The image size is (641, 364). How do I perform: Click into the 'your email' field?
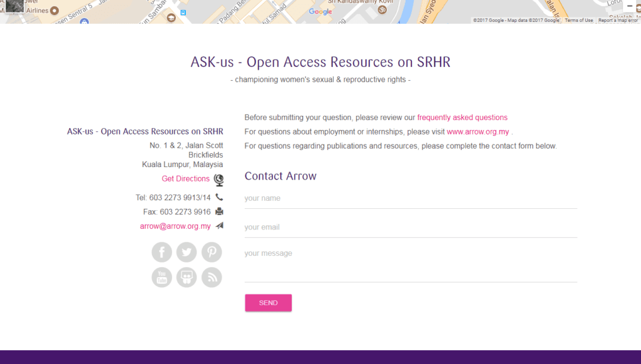[x=410, y=227]
